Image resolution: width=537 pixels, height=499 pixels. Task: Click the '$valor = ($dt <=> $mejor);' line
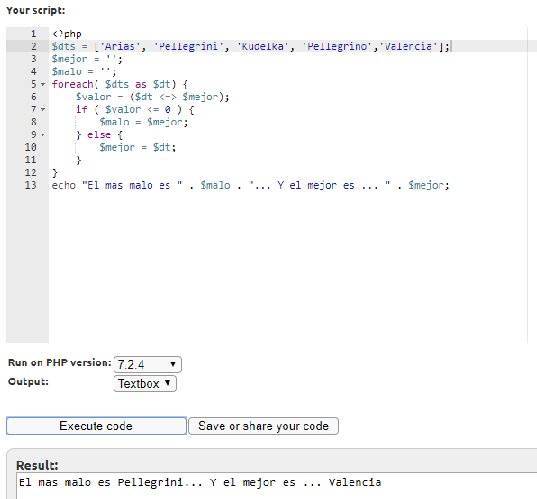tap(152, 97)
